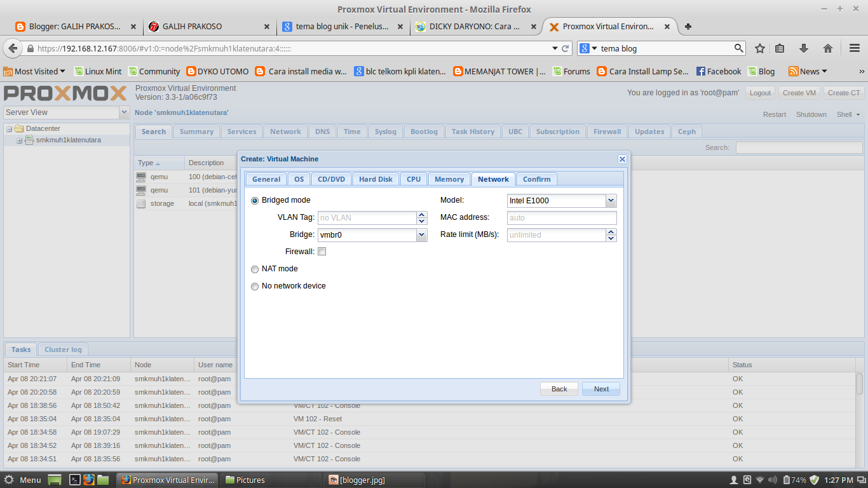Click the Datacenter folder icon

[19, 128]
